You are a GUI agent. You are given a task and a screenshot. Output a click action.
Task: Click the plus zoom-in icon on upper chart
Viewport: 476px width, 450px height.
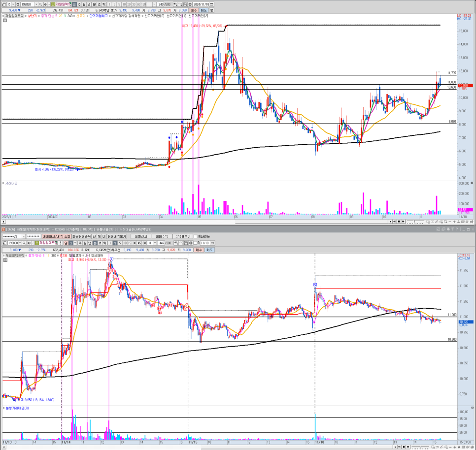[454, 222]
